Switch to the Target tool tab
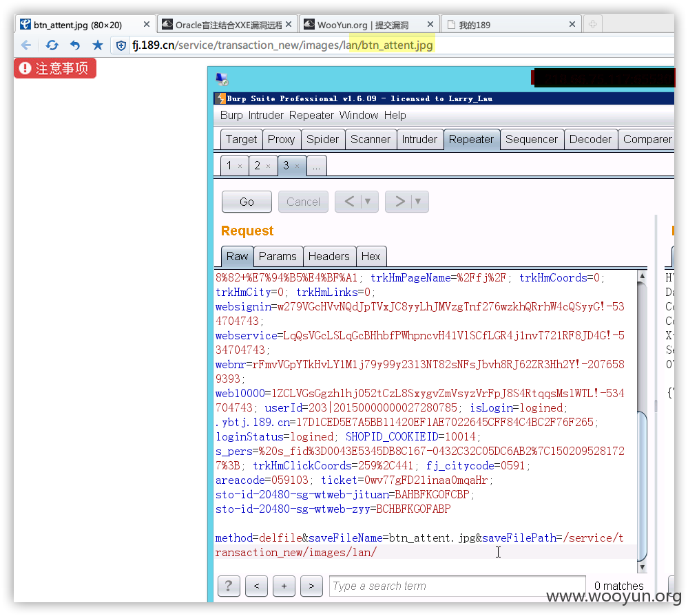Screen dimensions: 688x616 pyautogui.click(x=241, y=140)
